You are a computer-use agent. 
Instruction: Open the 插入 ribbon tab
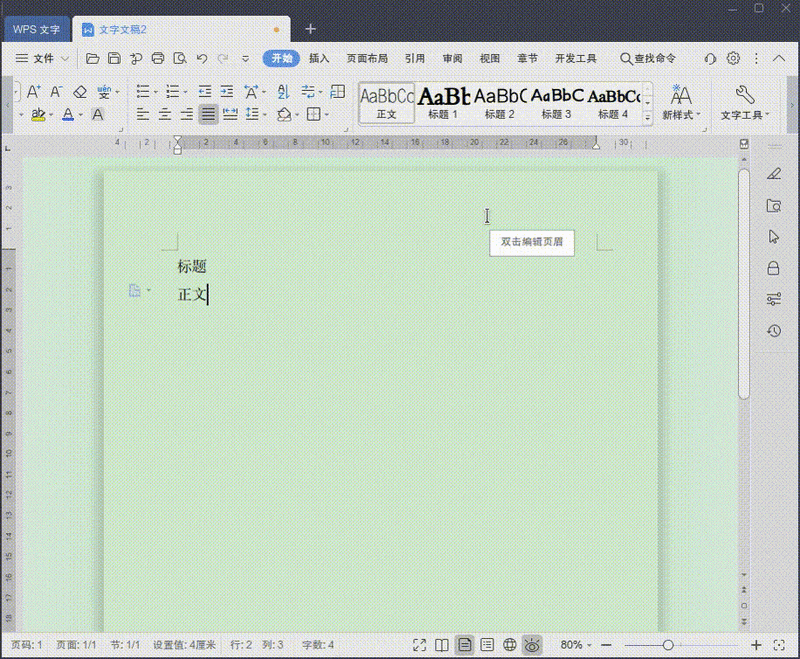(319, 59)
